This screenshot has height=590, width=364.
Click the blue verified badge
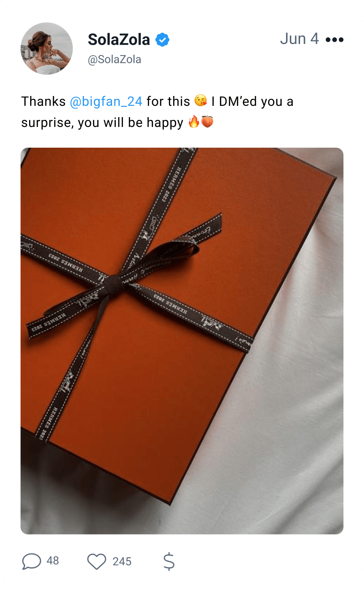click(162, 40)
